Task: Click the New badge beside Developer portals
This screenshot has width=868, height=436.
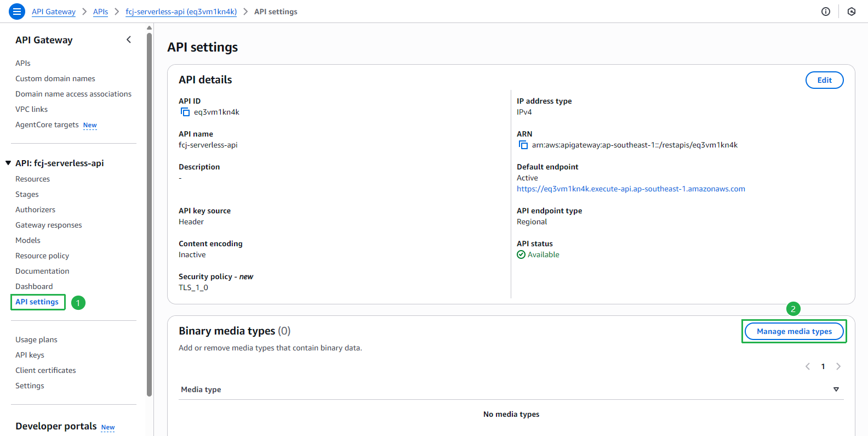Action: tap(108, 427)
